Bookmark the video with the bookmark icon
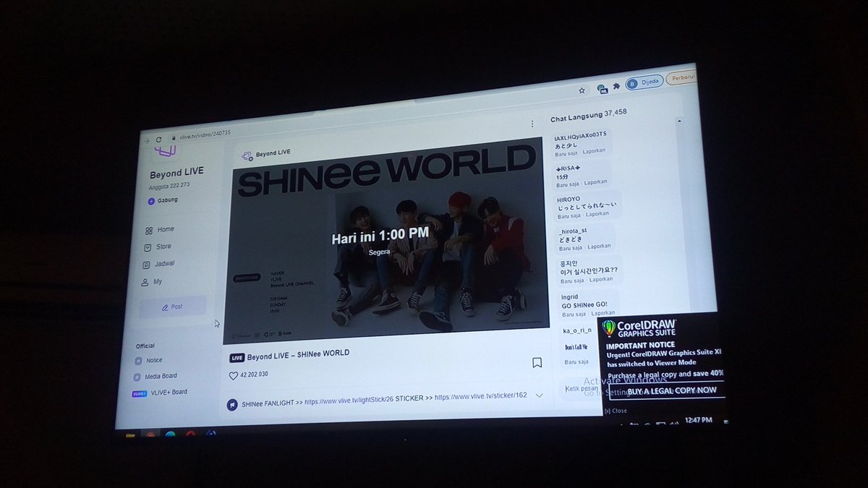Viewport: 868px width, 488px height. click(x=537, y=362)
